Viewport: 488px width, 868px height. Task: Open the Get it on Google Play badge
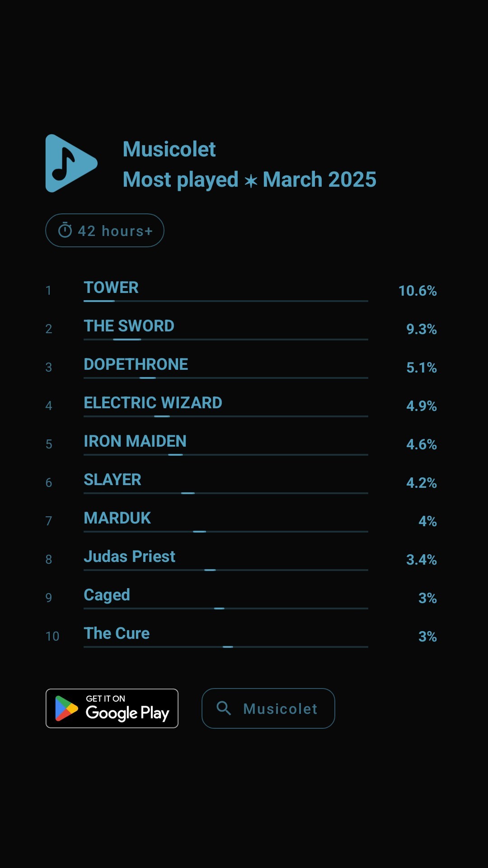pos(112,708)
